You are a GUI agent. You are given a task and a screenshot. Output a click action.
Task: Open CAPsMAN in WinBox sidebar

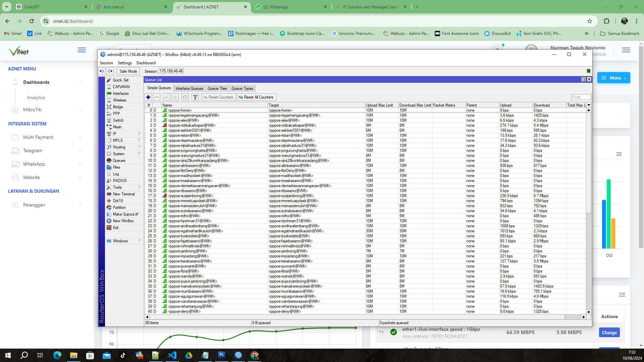click(x=121, y=87)
